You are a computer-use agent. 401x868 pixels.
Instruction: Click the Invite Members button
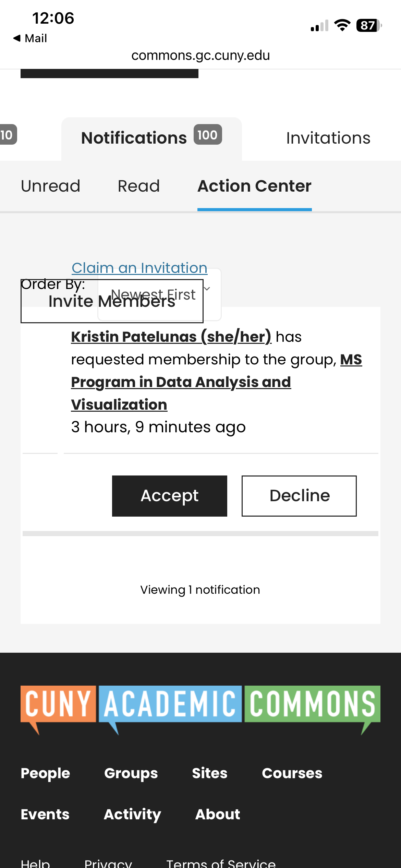pyautogui.click(x=112, y=301)
